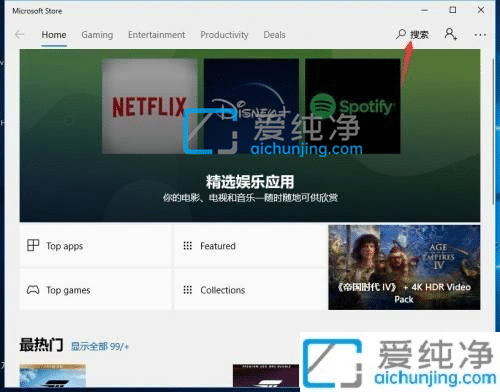Select the Deals tab

[x=274, y=35]
